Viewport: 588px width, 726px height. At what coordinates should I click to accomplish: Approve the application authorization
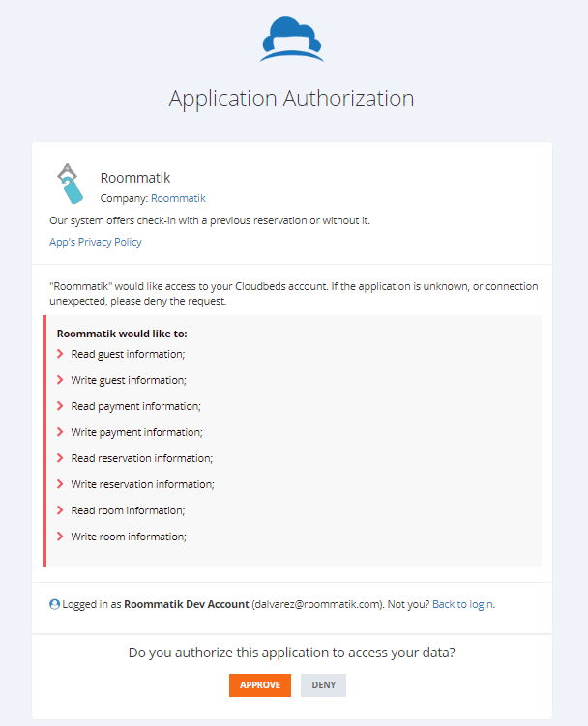[260, 685]
